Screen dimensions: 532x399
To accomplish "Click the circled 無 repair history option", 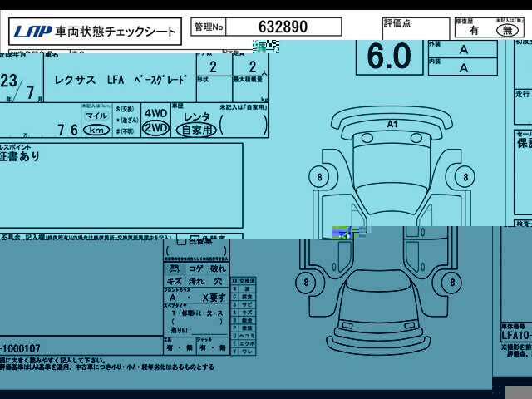I will (x=508, y=30).
